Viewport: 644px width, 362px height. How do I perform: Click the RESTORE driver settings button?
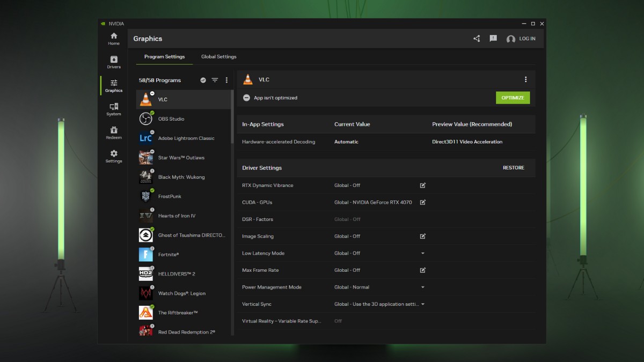click(x=514, y=168)
